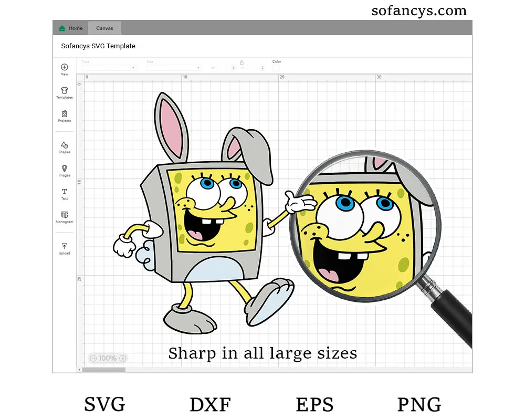Expand the Type dropdown
This screenshot has height=420, width=525.
click(x=109, y=68)
